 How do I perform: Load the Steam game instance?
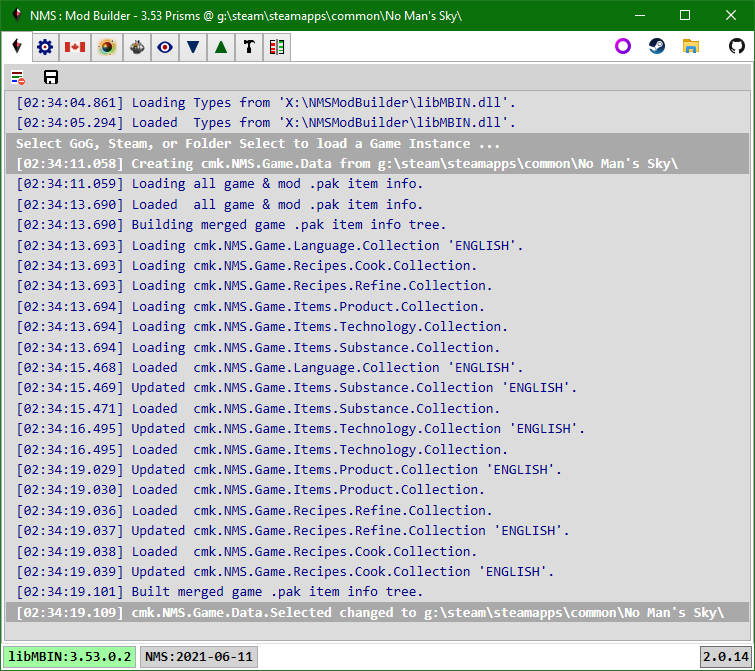657,46
